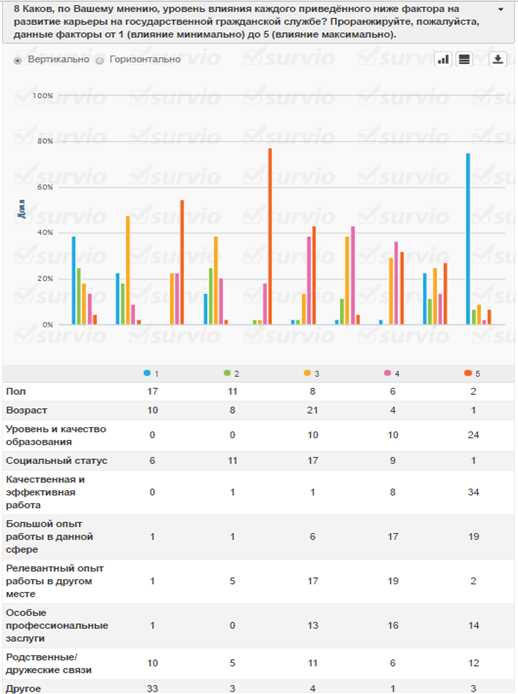This screenshot has width=518, height=694.
Task: Toggle legend series 3 orange marker
Action: [307, 373]
